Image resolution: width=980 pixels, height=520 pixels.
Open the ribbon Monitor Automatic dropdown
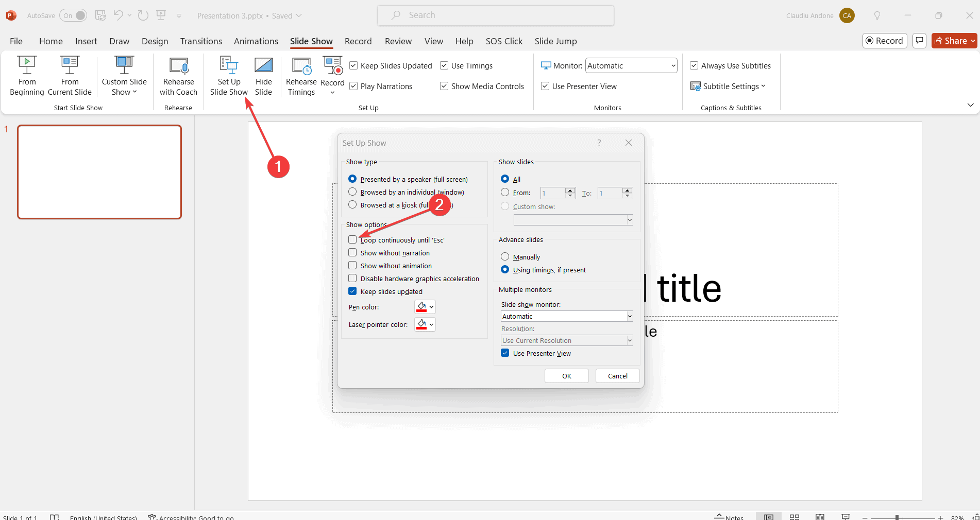pyautogui.click(x=631, y=65)
